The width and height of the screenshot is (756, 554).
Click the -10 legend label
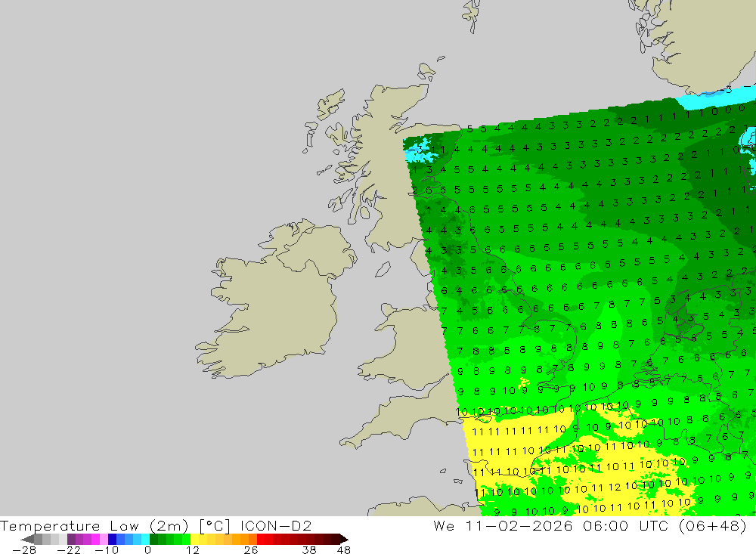point(107,550)
